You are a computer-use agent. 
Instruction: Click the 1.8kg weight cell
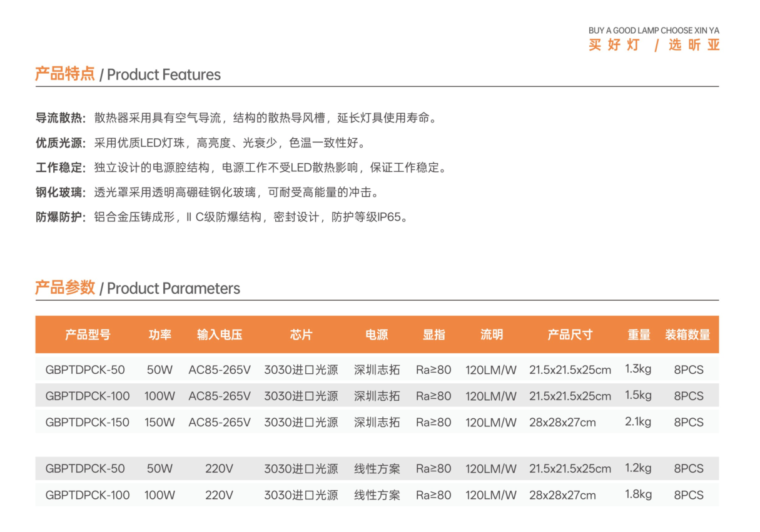coord(638,494)
